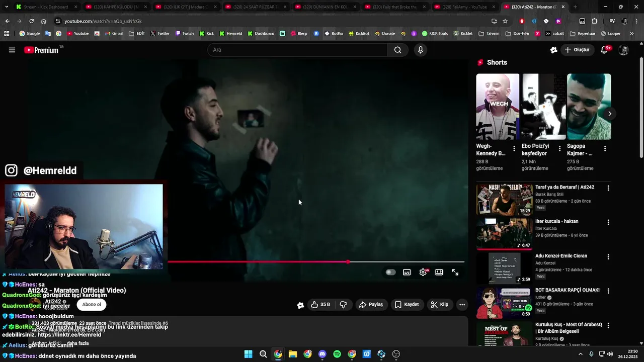Go to YouTube Premium home logo
Image resolution: width=644 pixels, height=362 pixels.
(41, 50)
